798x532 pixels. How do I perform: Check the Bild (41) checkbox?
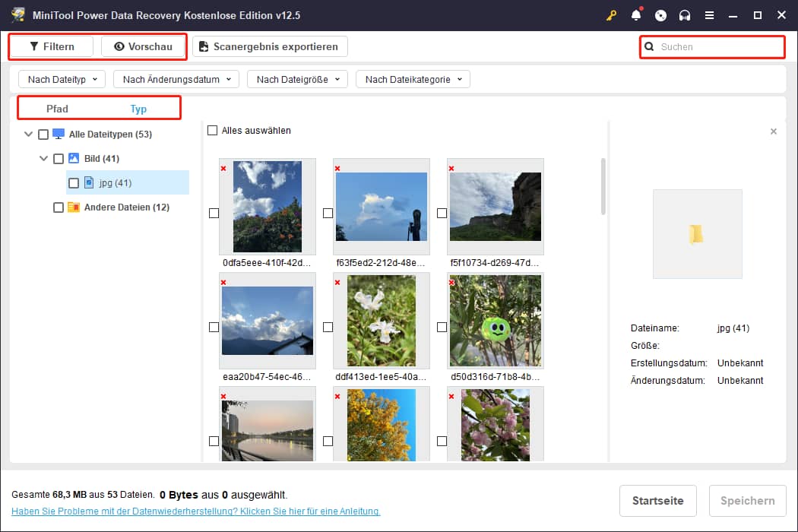[x=59, y=159]
